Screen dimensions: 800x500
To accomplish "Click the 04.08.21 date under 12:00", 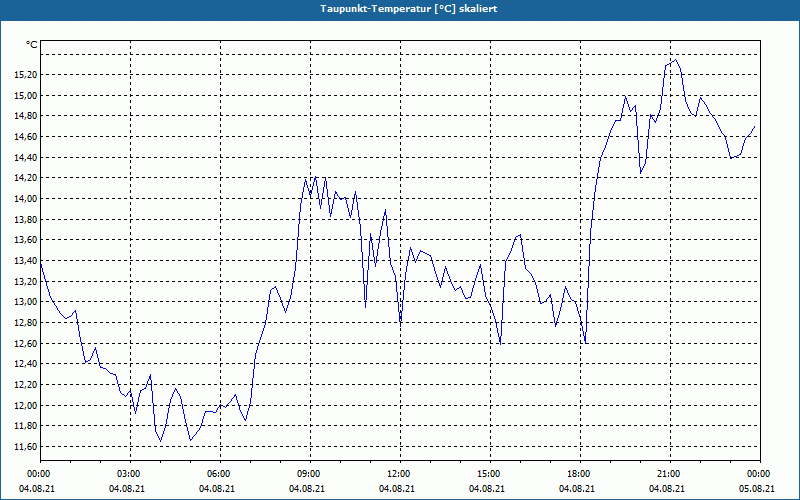I will coord(397,489).
